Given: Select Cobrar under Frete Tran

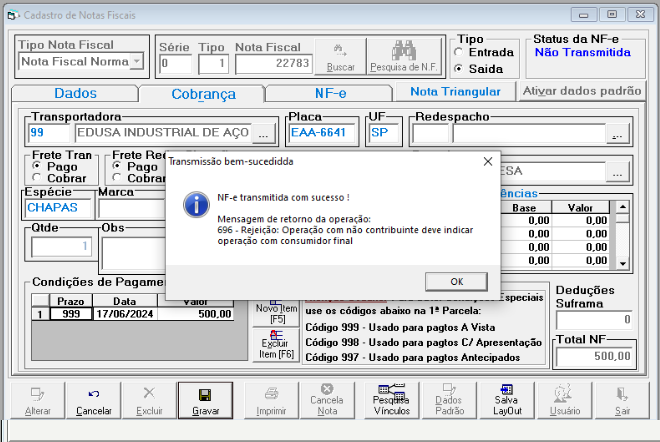Looking at the screenshot, I should tap(37, 178).
